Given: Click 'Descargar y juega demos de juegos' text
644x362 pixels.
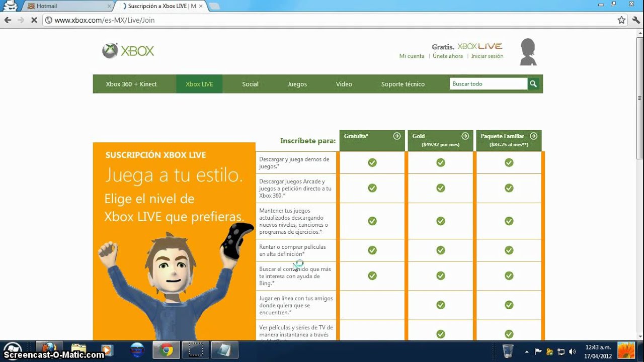Looking at the screenshot, I should pos(294,162).
